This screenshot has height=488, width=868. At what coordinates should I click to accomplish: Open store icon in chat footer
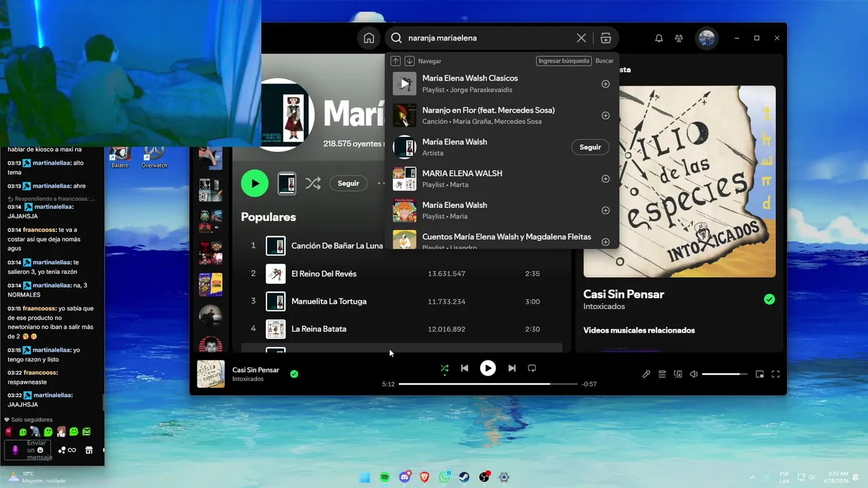click(x=89, y=450)
